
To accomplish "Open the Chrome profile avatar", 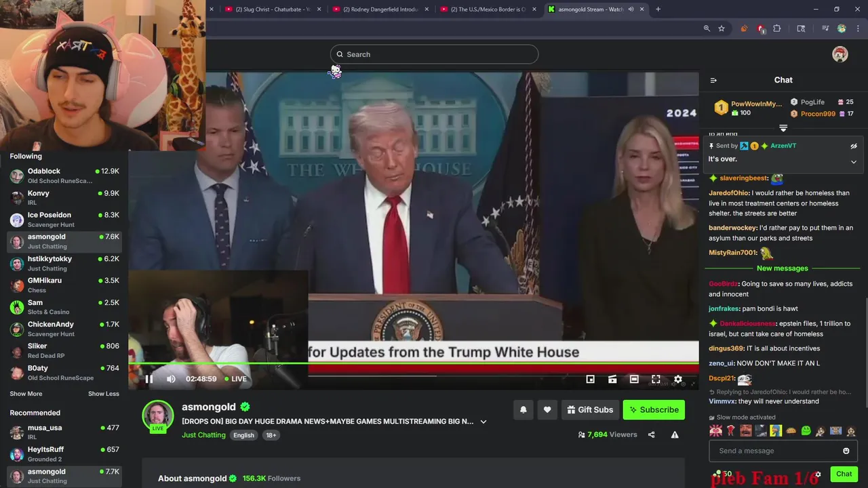I will pyautogui.click(x=842, y=28).
